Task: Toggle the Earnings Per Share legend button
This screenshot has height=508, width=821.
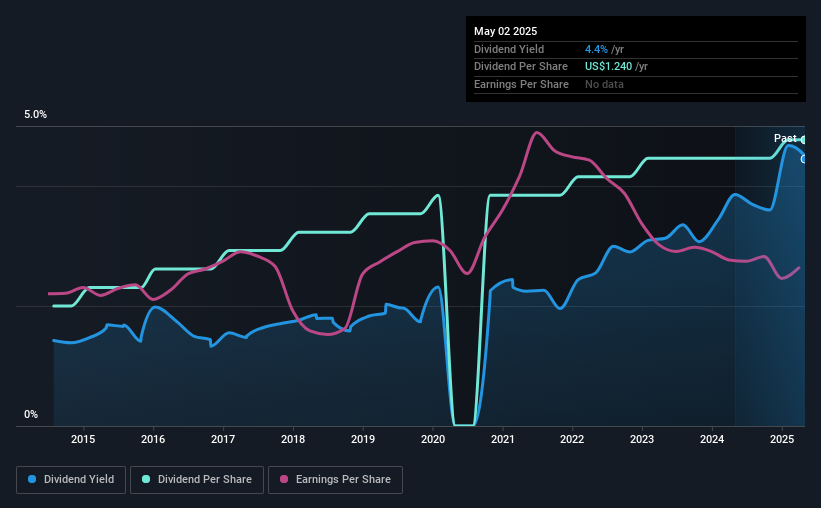Action: pos(335,480)
